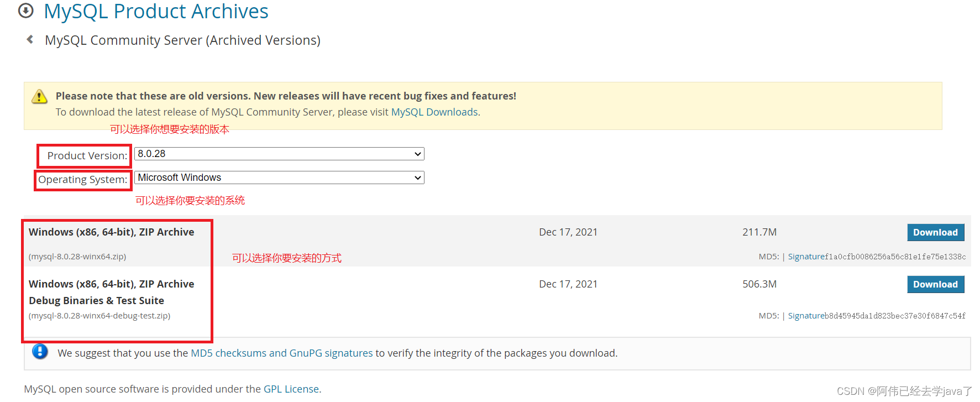
Task: Expand the Operating System dropdown
Action: (x=279, y=177)
